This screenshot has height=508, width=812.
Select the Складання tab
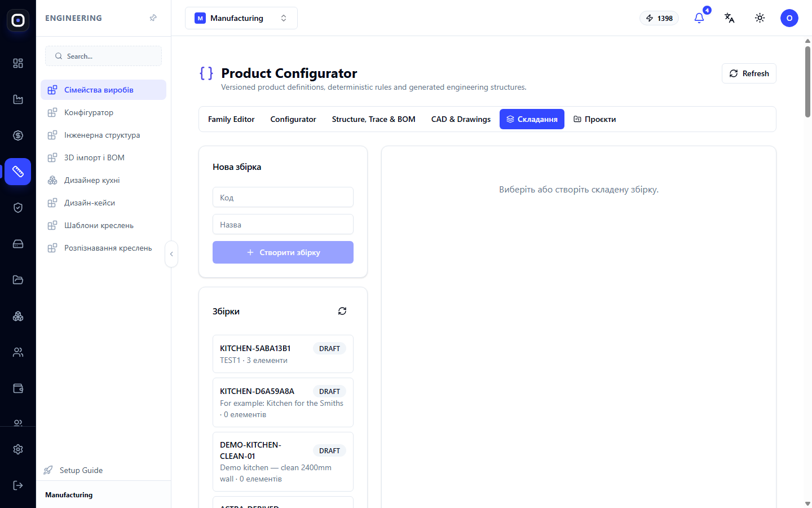(532, 119)
